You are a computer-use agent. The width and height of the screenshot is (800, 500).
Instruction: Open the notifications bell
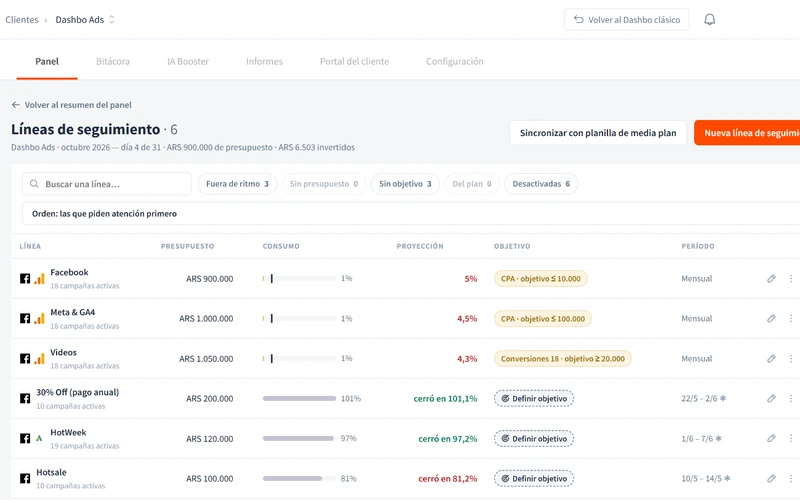[709, 19]
